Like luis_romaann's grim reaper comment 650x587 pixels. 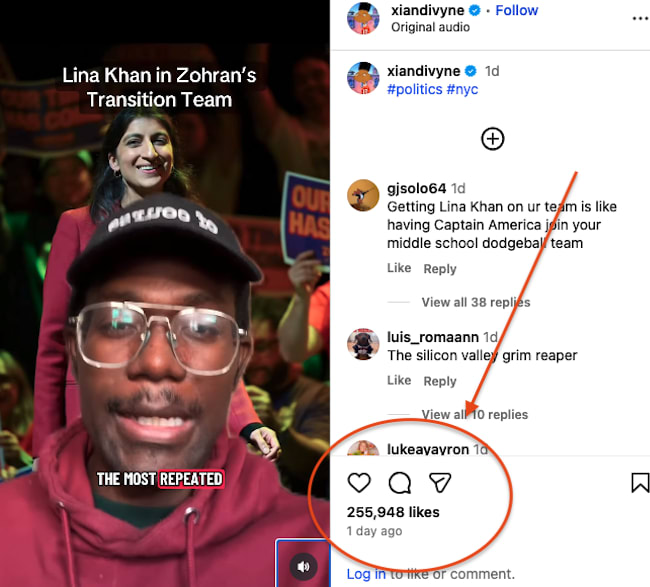399,381
